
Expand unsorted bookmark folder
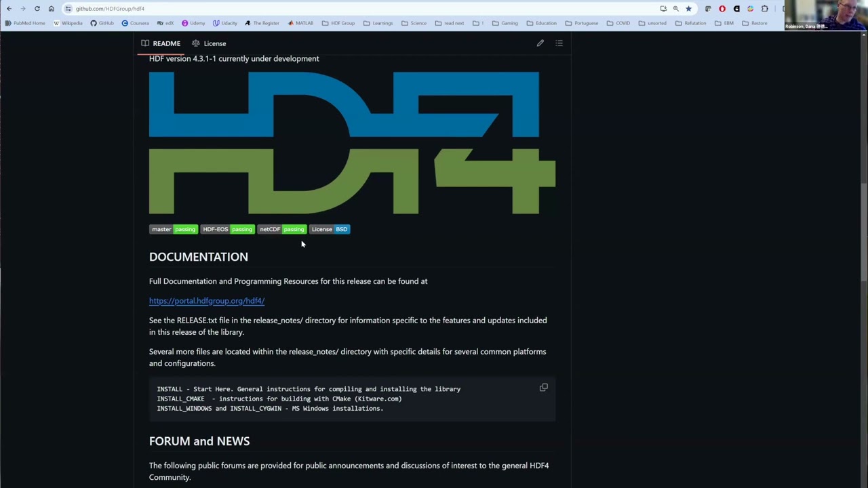pyautogui.click(x=652, y=23)
